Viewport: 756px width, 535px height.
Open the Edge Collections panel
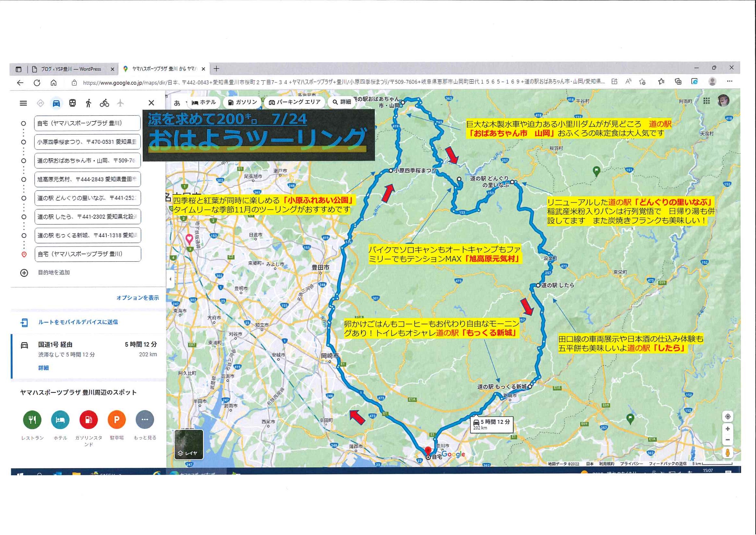pyautogui.click(x=678, y=81)
